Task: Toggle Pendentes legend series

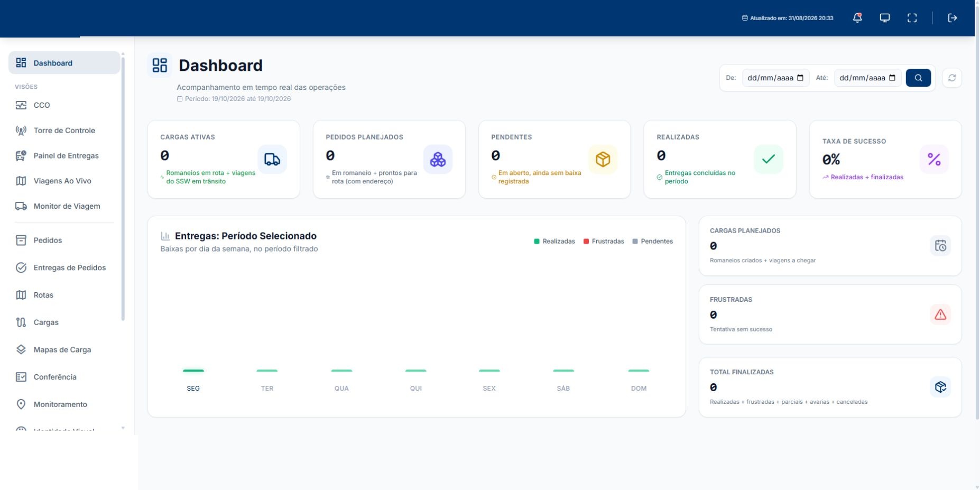Action: 653,241
